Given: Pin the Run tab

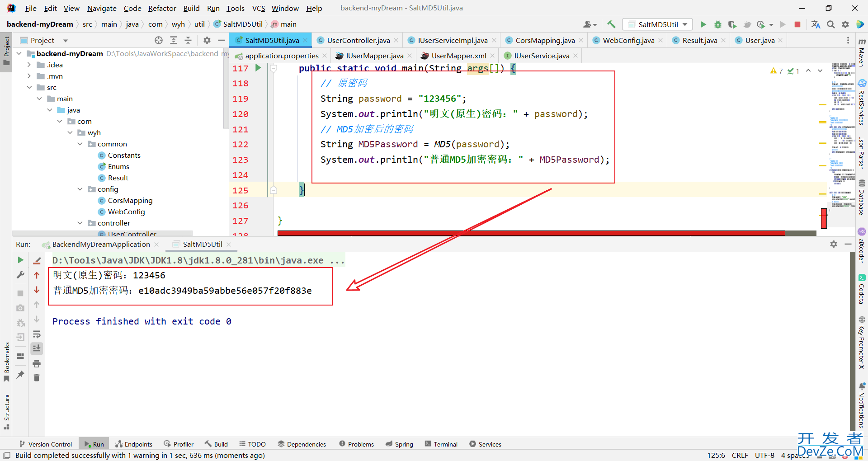Looking at the screenshot, I should point(20,375).
